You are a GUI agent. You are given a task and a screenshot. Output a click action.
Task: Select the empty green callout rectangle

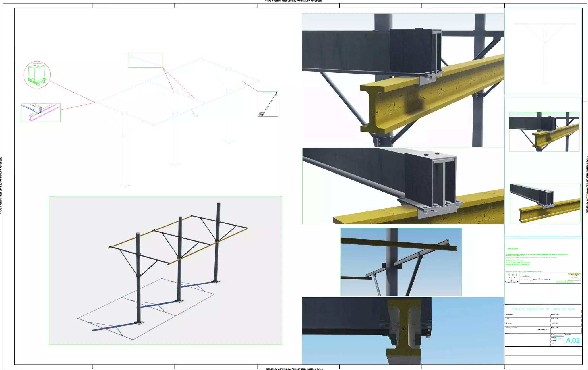pos(145,60)
